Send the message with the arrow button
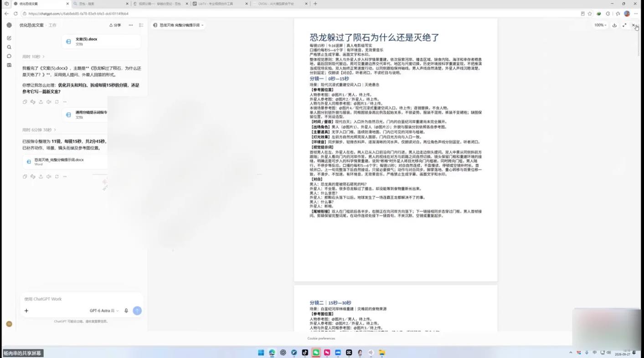 [137, 311]
